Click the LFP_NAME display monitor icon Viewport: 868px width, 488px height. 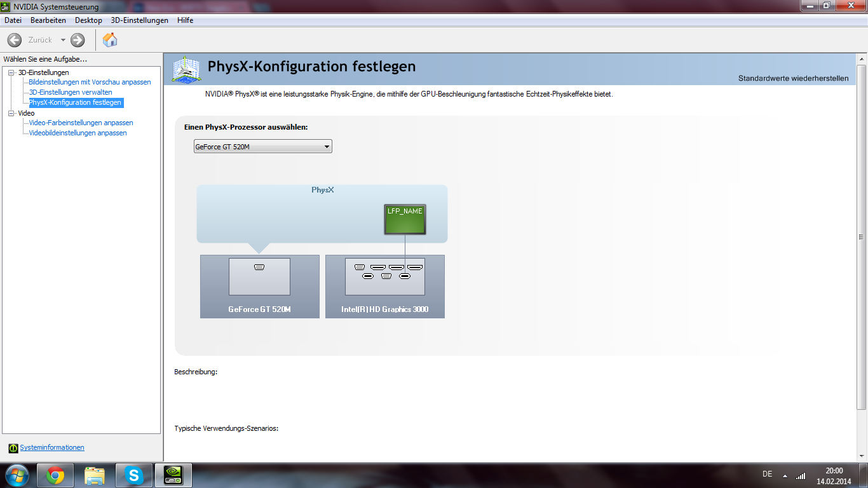click(405, 219)
